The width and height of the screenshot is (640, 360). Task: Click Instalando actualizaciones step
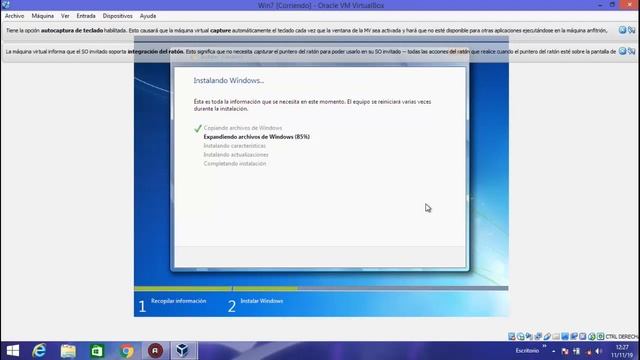click(236, 155)
